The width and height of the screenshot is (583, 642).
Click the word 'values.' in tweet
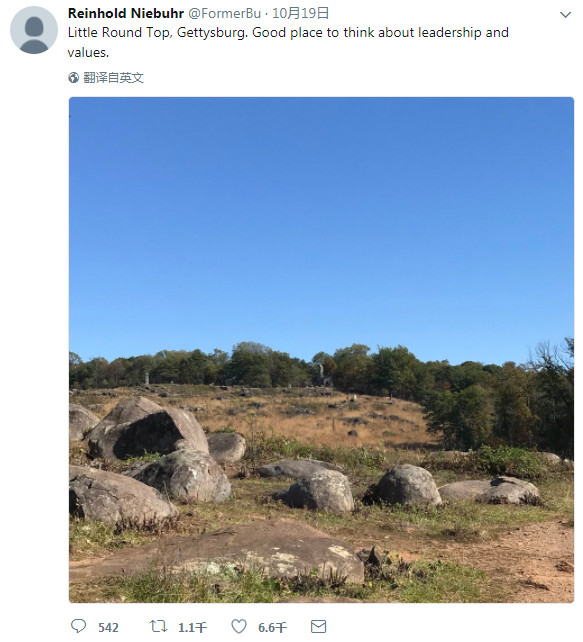point(88,52)
